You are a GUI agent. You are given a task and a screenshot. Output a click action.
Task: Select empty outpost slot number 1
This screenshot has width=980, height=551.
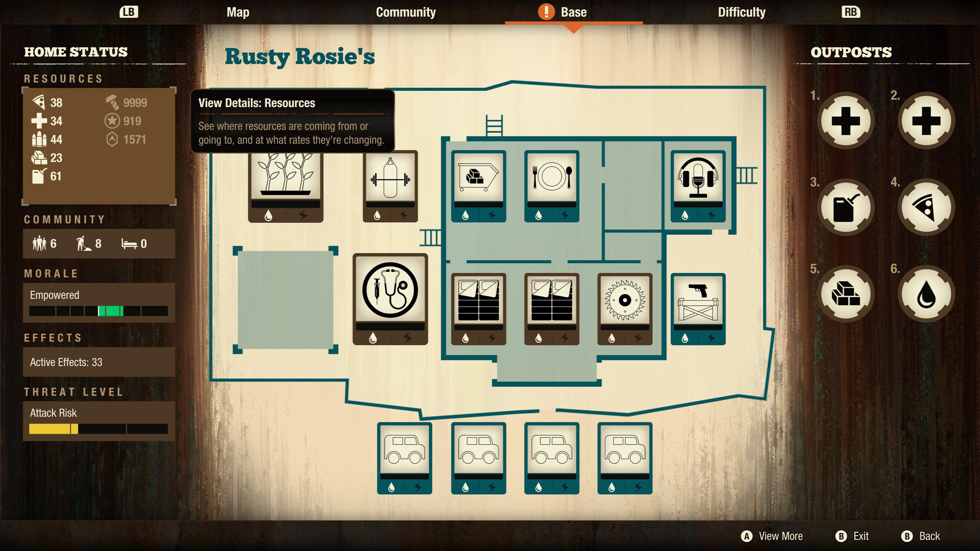pyautogui.click(x=846, y=121)
